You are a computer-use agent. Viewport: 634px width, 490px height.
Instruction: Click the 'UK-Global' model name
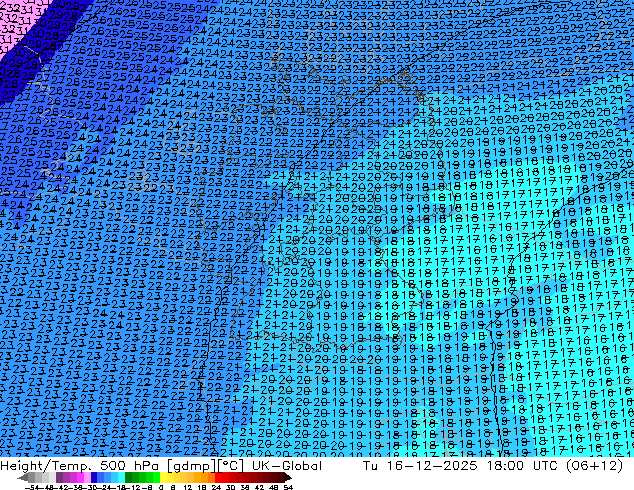pos(287,466)
